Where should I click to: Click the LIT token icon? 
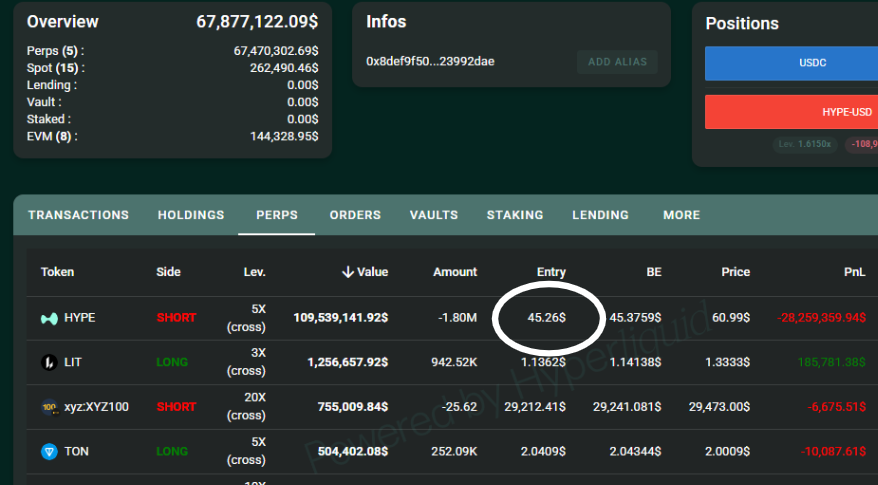click(49, 362)
